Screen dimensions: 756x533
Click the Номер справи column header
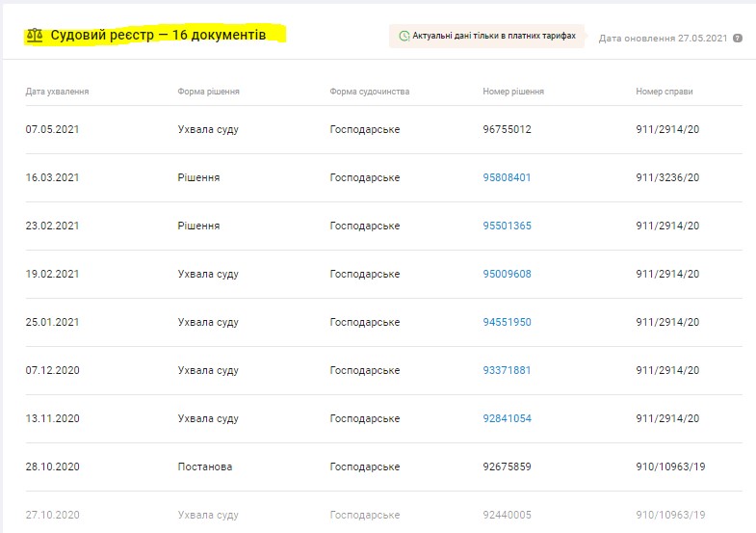(x=664, y=92)
